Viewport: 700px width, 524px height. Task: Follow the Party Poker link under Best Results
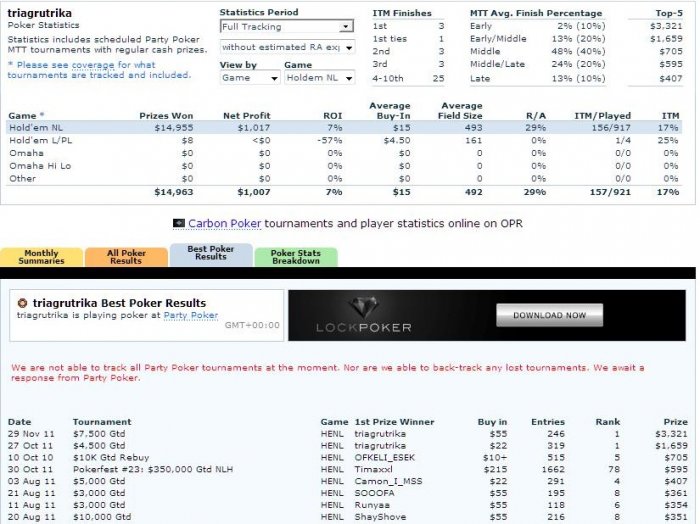coord(191,315)
